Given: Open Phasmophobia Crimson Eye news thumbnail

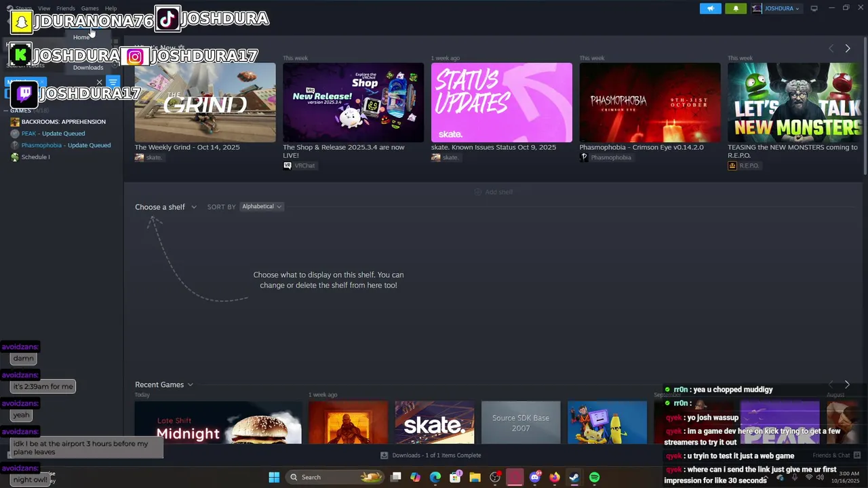Looking at the screenshot, I should click(x=650, y=102).
